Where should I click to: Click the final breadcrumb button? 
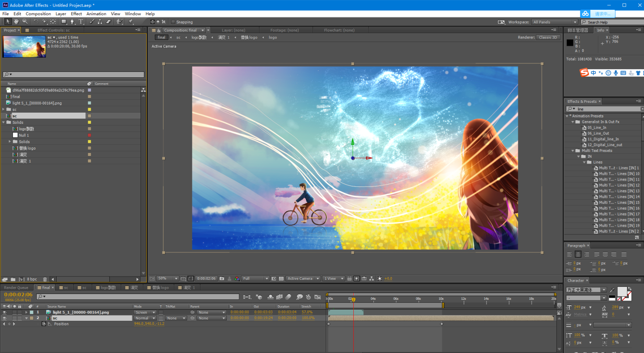161,38
